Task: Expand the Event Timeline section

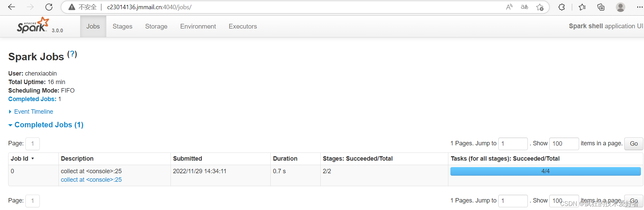Action: coord(33,112)
